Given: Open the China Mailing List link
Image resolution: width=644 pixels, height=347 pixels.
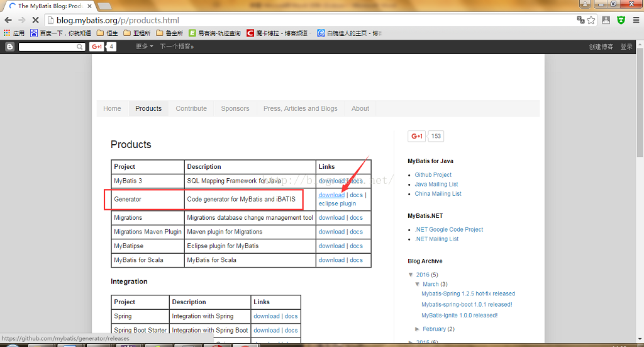Looking at the screenshot, I should coord(438,193).
